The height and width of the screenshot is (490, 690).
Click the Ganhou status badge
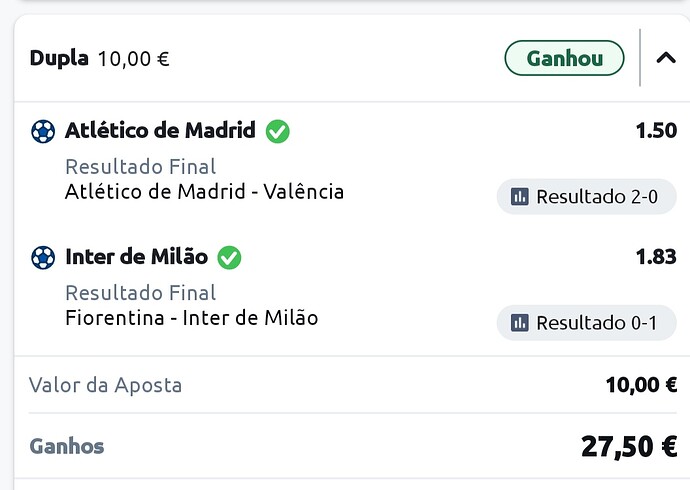tap(564, 58)
